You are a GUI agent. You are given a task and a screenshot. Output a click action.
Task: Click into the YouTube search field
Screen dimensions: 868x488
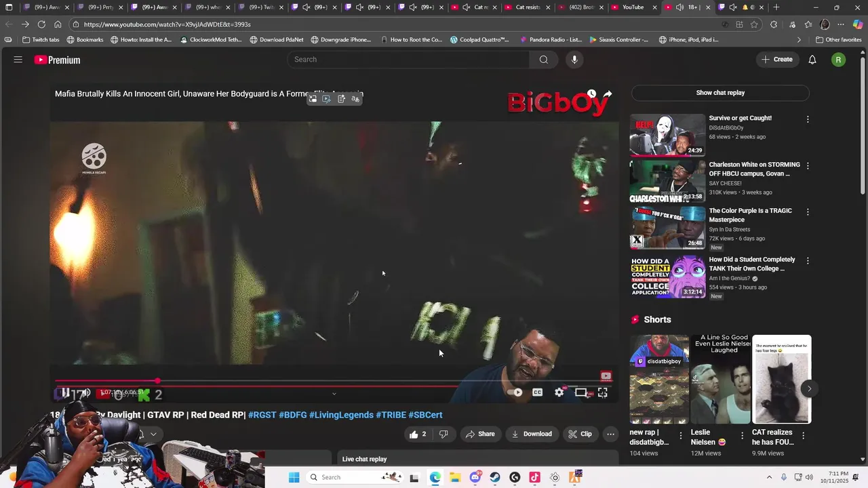point(408,60)
